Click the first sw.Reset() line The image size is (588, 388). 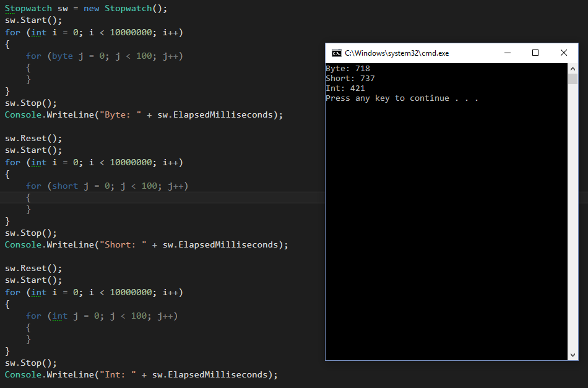click(33, 139)
